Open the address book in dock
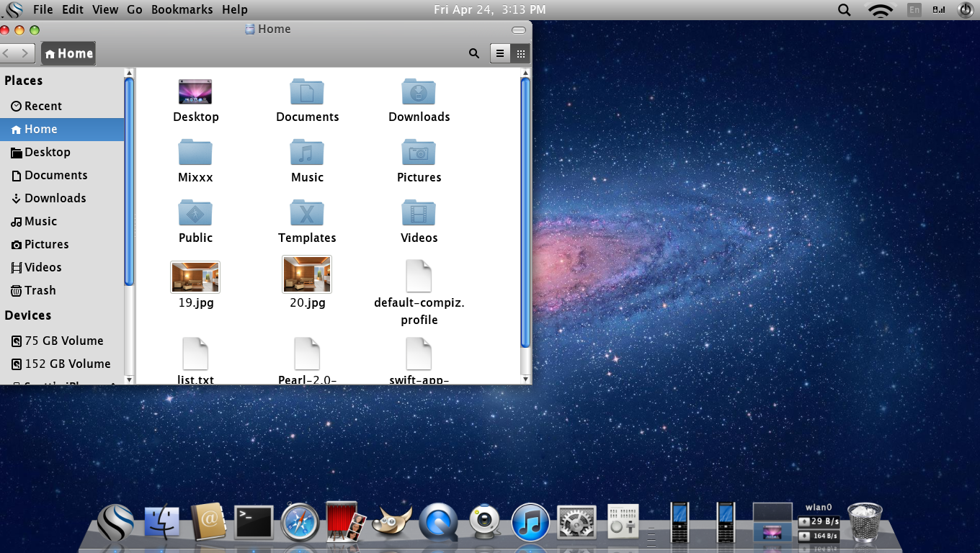This screenshot has width=980, height=553. [208, 521]
